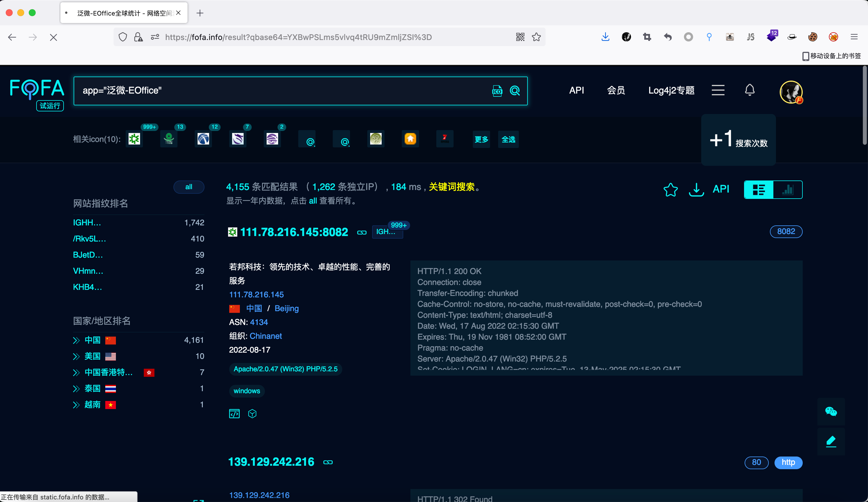This screenshot has width=868, height=502.
Task: Open the user avatar profile
Action: (x=791, y=92)
